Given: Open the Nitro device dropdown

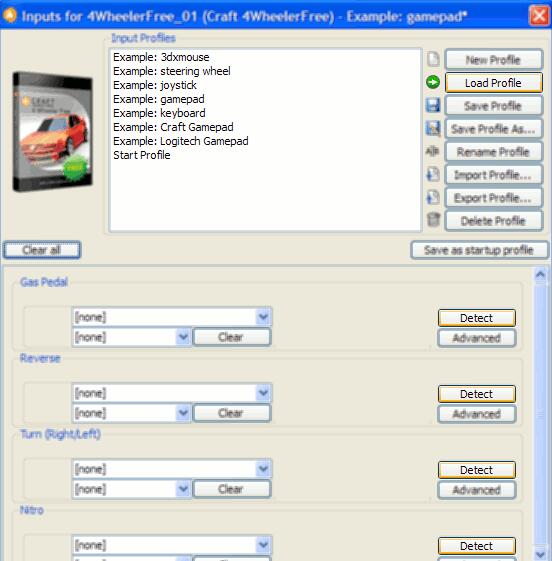Looking at the screenshot, I should (172, 545).
